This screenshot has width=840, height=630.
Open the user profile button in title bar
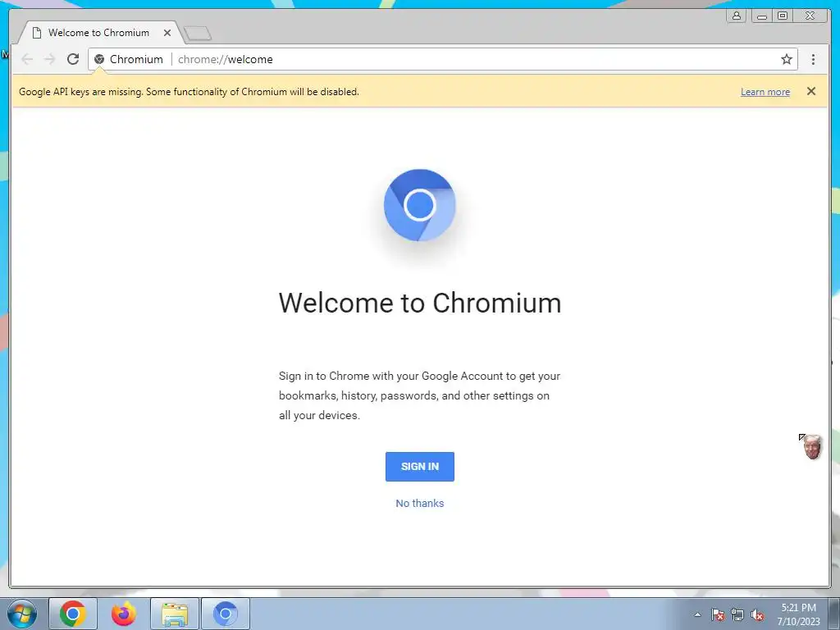click(737, 16)
